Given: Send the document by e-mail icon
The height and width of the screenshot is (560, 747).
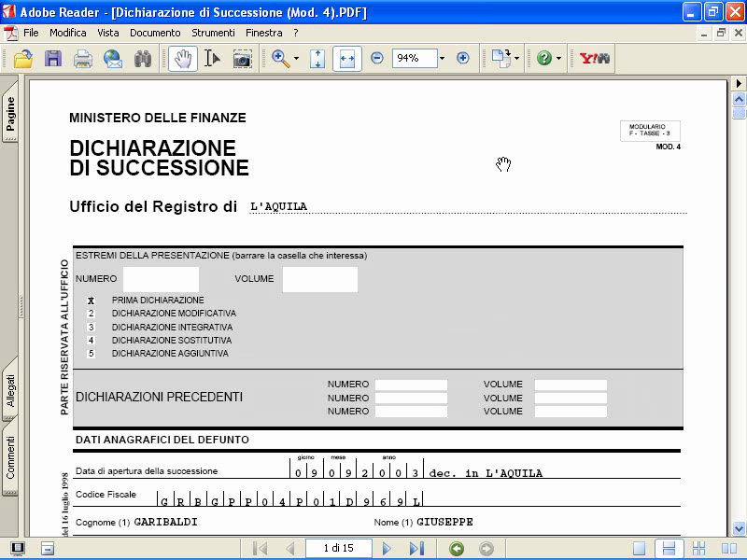Looking at the screenshot, I should pyautogui.click(x=113, y=59).
